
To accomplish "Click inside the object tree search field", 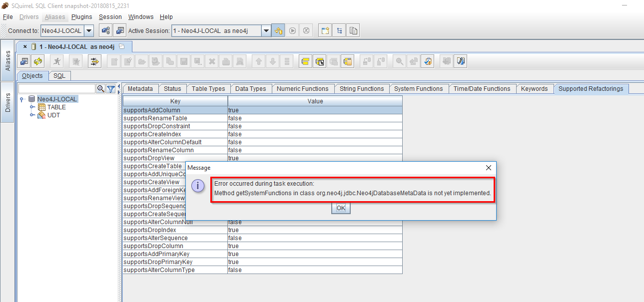I will coord(57,88).
